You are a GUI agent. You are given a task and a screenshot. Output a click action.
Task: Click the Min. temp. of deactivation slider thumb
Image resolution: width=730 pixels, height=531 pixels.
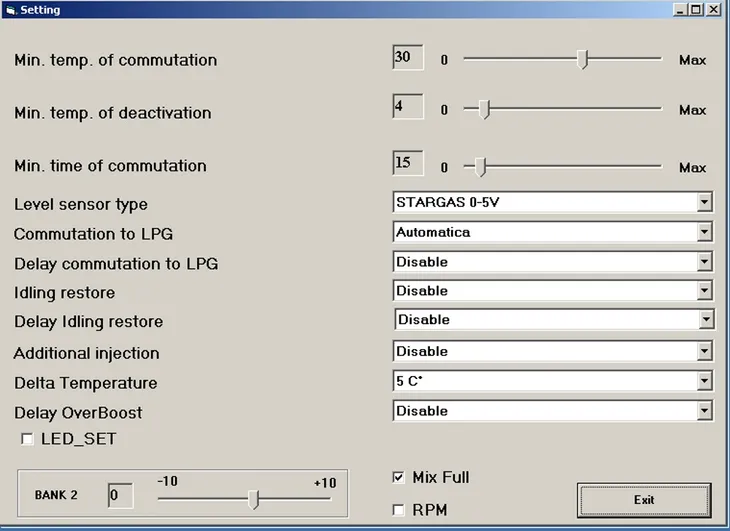(484, 109)
